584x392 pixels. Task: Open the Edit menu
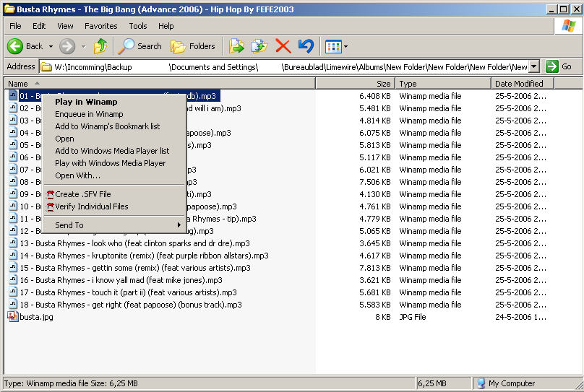pos(39,26)
